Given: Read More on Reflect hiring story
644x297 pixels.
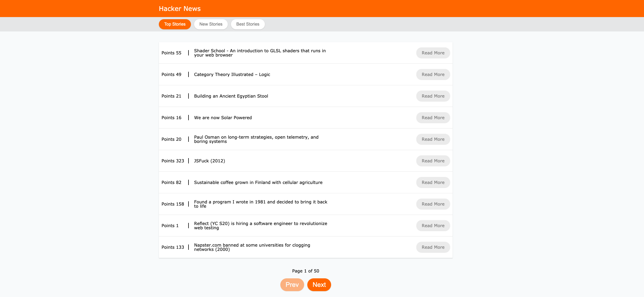Looking at the screenshot, I should coord(433,226).
